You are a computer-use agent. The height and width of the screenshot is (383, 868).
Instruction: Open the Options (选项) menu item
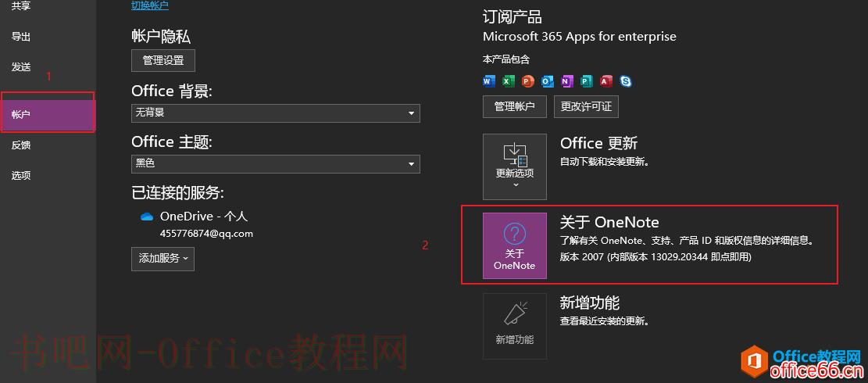point(21,175)
